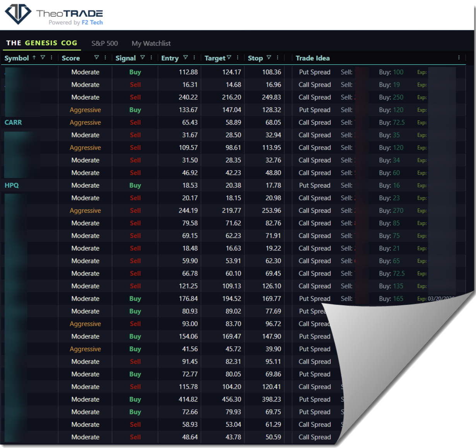Click the F2 Tech link
Image resolution: width=476 pixels, height=448 pixels.
click(x=92, y=22)
